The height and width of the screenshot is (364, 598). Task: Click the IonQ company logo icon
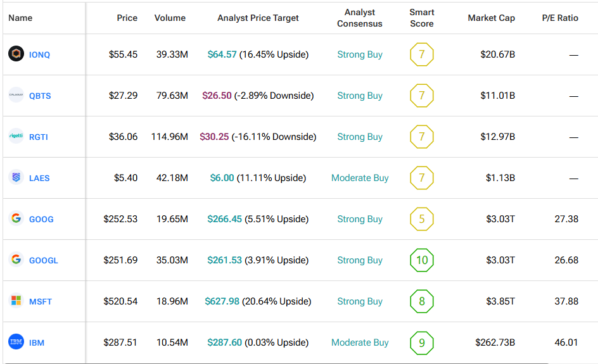[16, 54]
